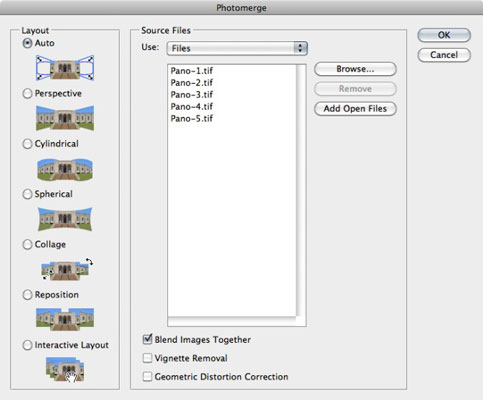Viewport: 483px width, 400px height.
Task: Enable the Vignette Removal checkbox
Action: tap(147, 358)
